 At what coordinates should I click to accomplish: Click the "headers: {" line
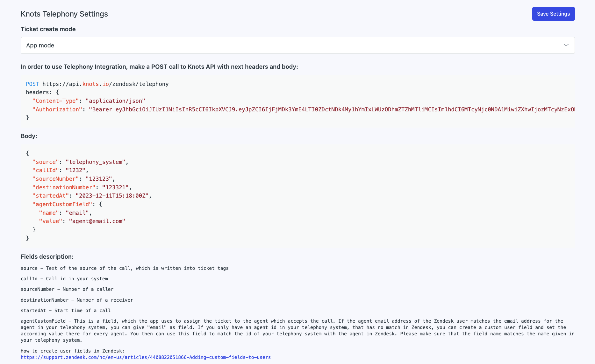[42, 92]
